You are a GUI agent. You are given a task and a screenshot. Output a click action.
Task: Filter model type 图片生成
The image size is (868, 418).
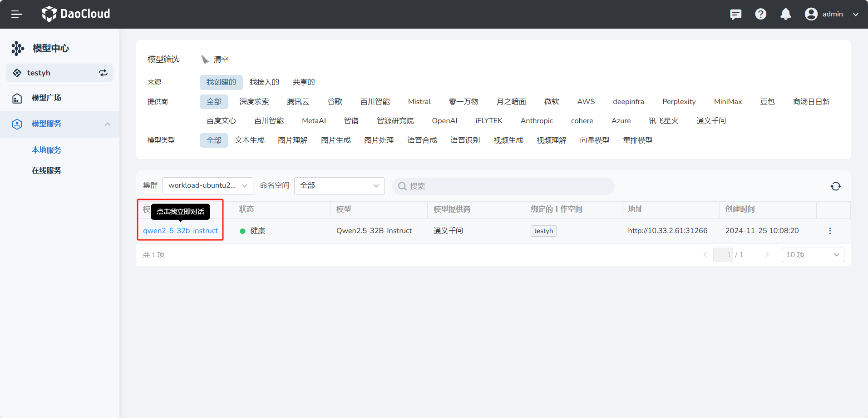tap(336, 140)
